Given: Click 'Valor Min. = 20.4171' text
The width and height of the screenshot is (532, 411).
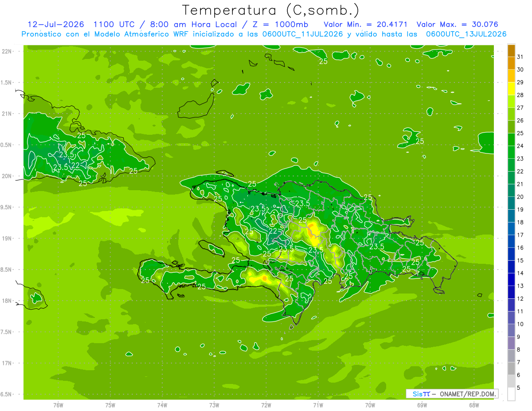Looking at the screenshot, I should click(x=365, y=24).
